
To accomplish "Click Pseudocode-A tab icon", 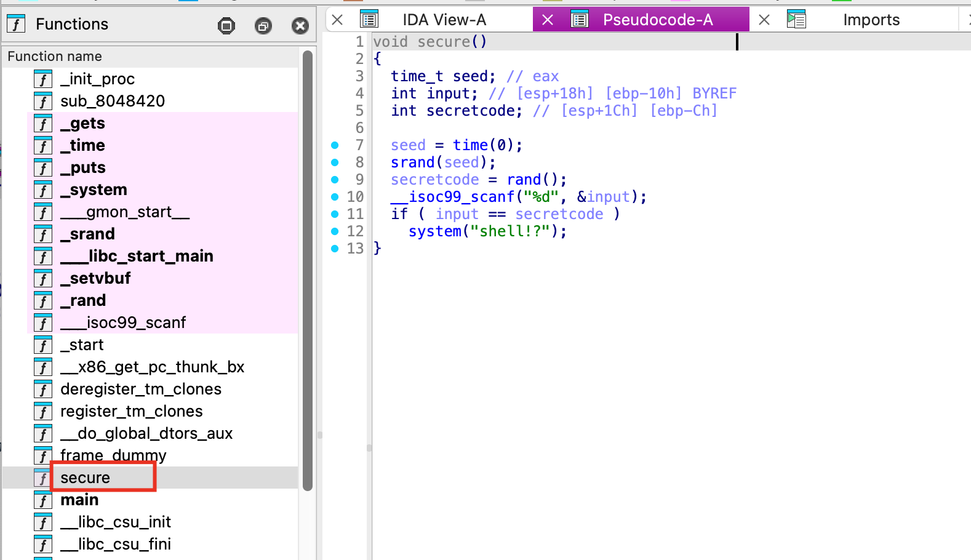I will [x=580, y=20].
